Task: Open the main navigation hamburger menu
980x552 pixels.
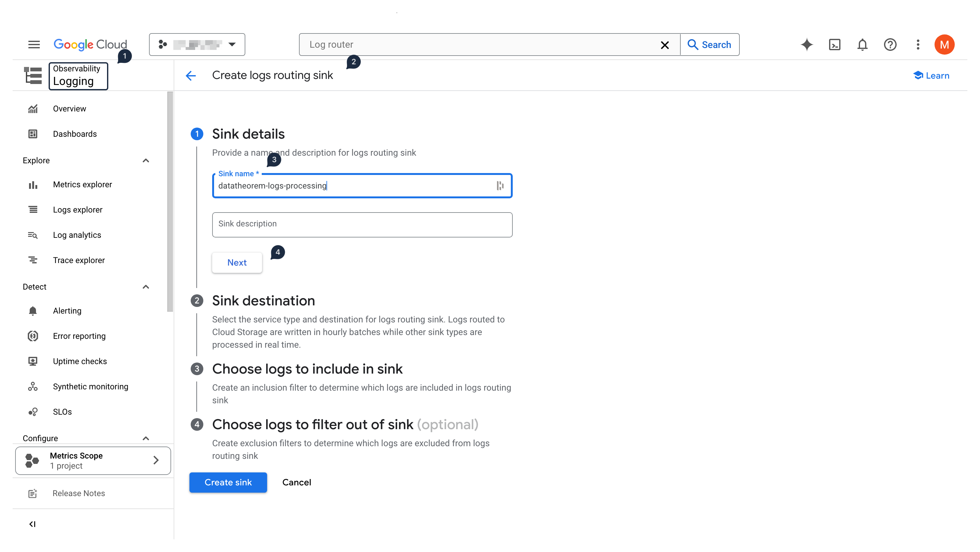Action: (34, 45)
